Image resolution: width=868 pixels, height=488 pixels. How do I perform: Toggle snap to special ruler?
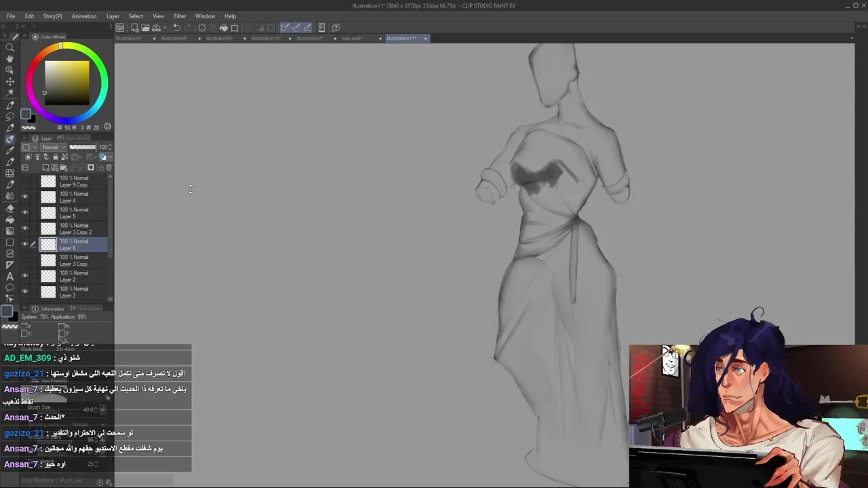point(296,28)
